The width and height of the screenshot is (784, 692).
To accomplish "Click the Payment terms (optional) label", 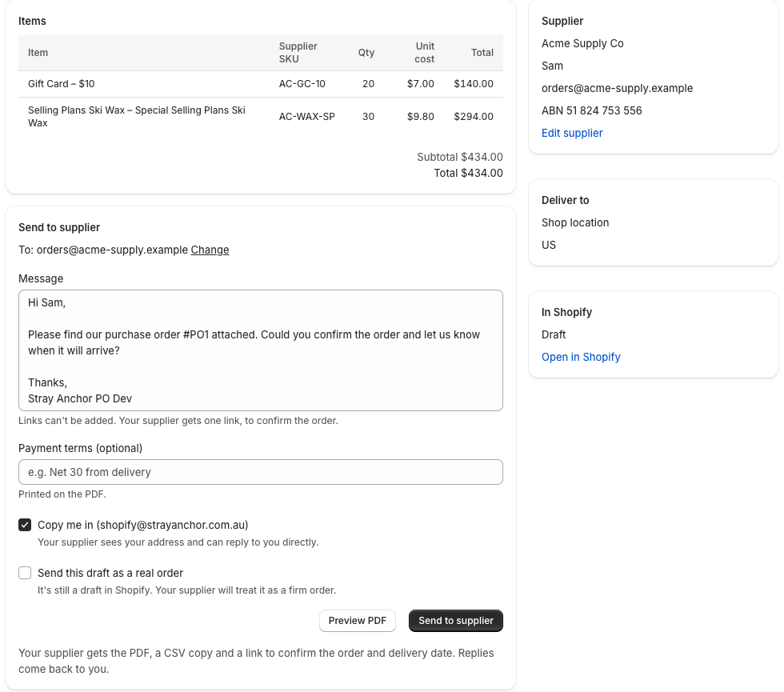I will point(81,448).
